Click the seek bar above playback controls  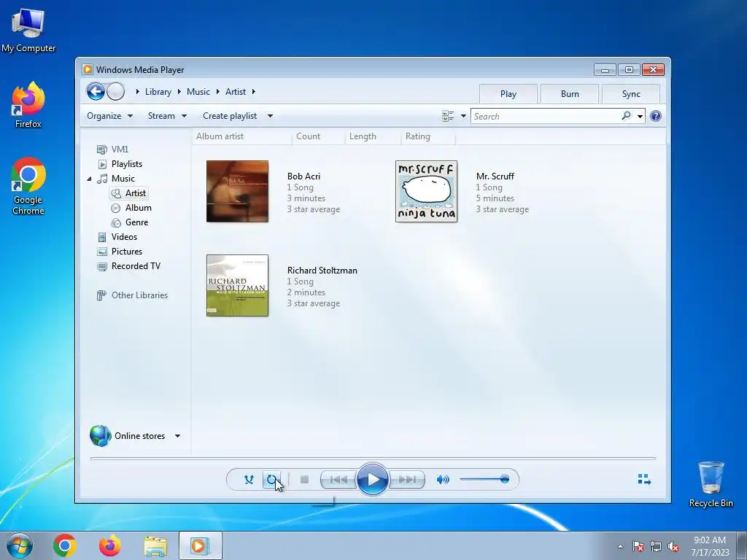[373, 459]
